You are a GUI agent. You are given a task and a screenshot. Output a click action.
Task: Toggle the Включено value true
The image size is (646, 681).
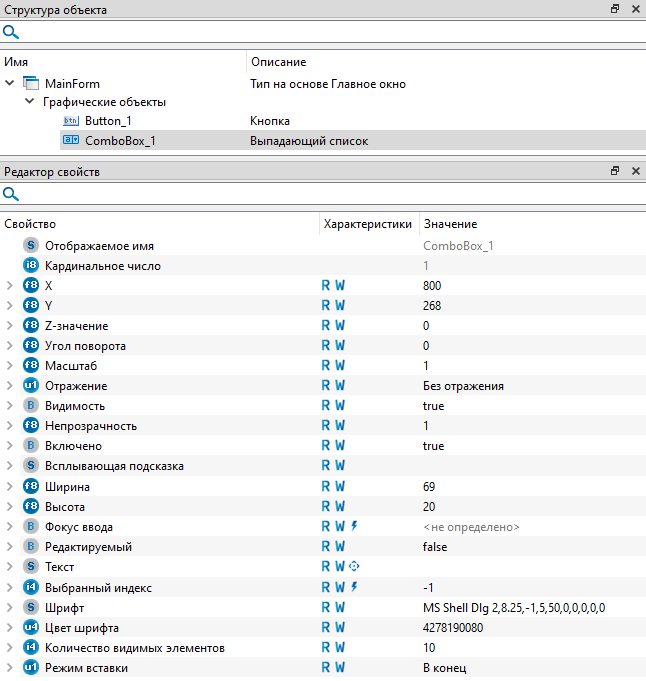(434, 446)
